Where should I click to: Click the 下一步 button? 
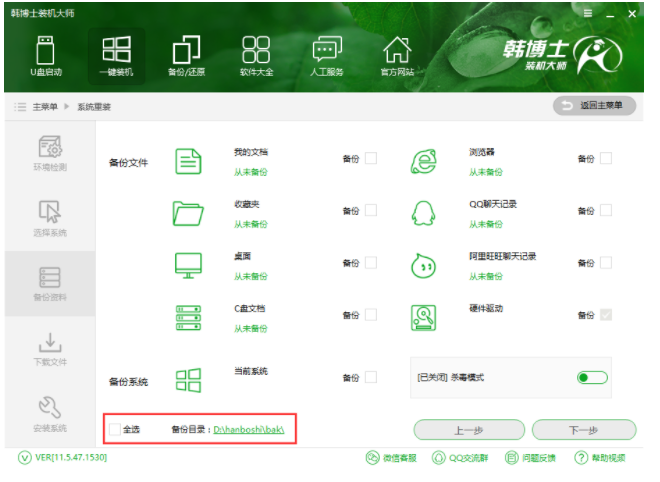(x=584, y=430)
